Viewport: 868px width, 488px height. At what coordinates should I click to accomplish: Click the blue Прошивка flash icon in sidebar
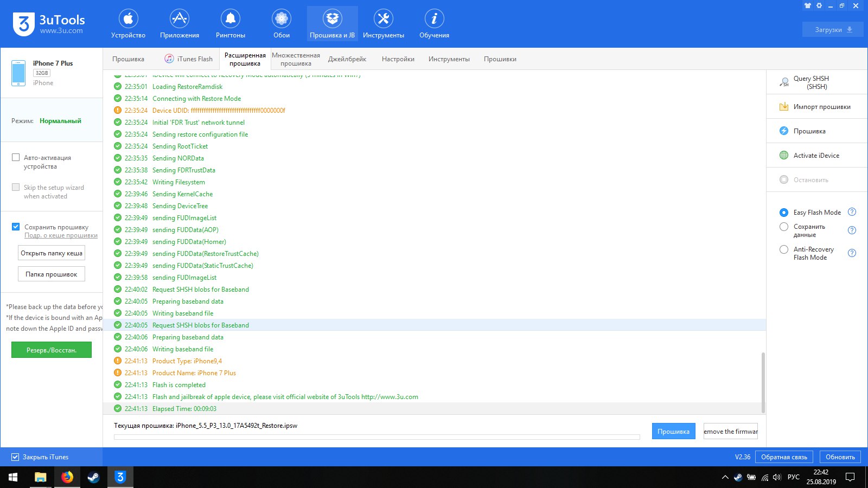pyautogui.click(x=784, y=131)
